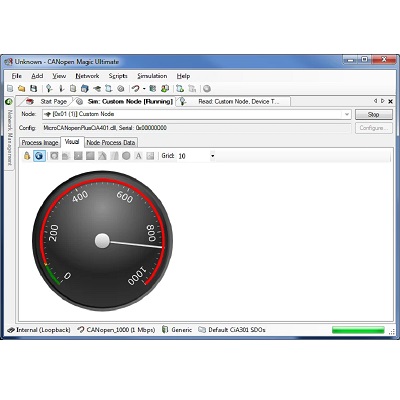Viewport: 400px width, 400px height.
Task: Expand the Node selection dropdown
Action: coord(347,114)
